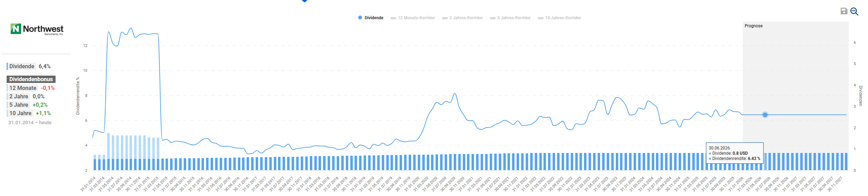Click the date range 31.01.2014 – heute

tap(30, 122)
